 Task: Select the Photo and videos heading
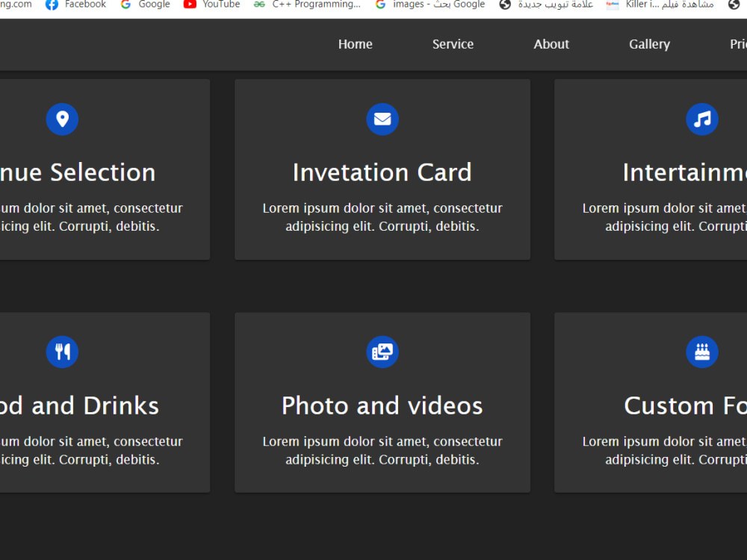[382, 405]
